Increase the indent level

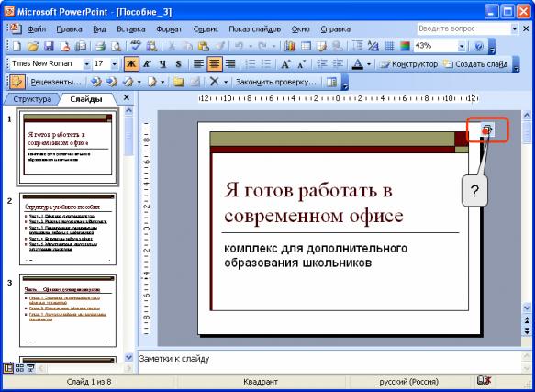click(x=338, y=64)
